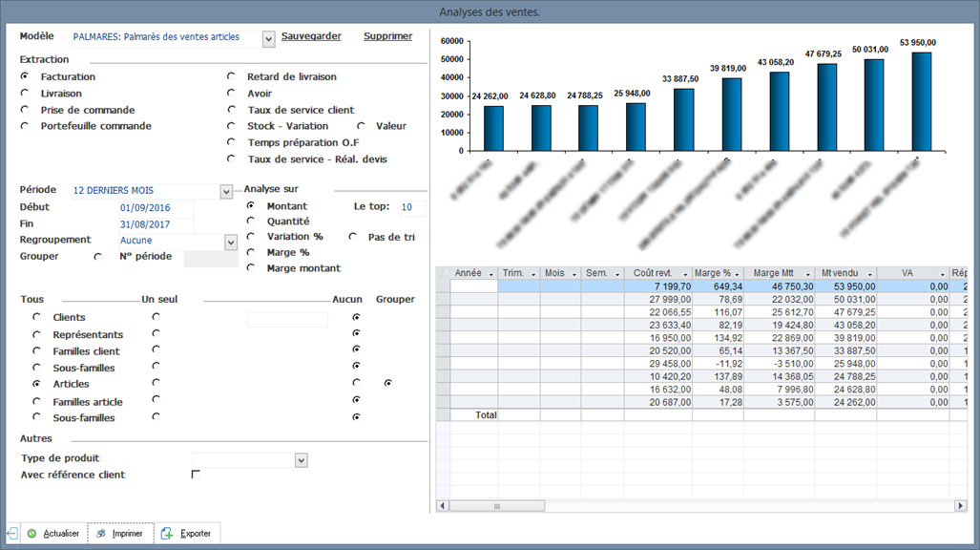Choose Portefeuille commande extraction
The width and height of the screenshot is (980, 550).
point(25,126)
